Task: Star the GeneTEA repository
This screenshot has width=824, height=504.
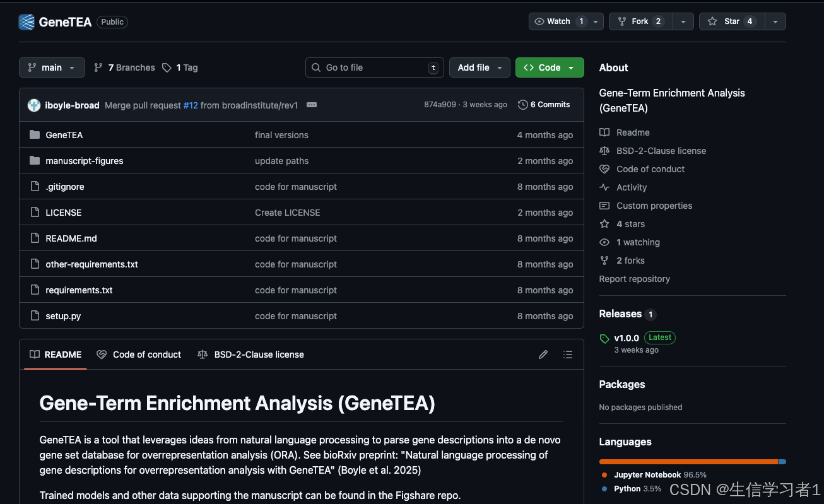Action: [x=732, y=21]
